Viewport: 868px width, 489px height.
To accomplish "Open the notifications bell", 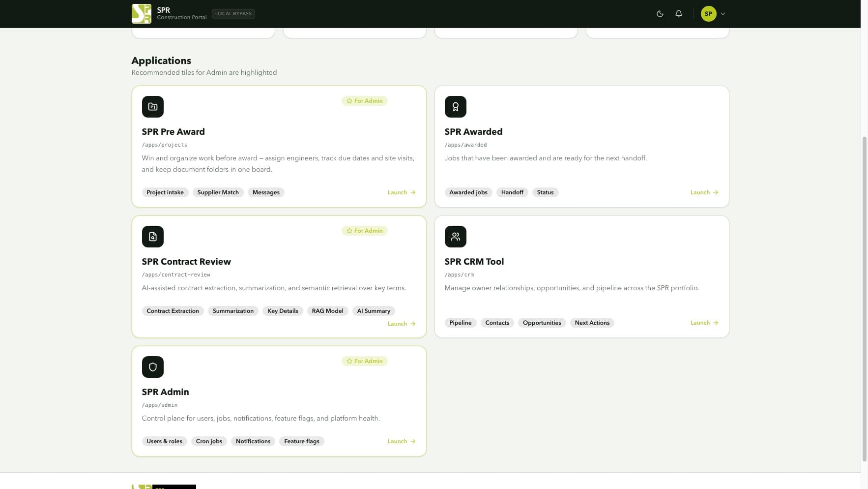I will [679, 14].
